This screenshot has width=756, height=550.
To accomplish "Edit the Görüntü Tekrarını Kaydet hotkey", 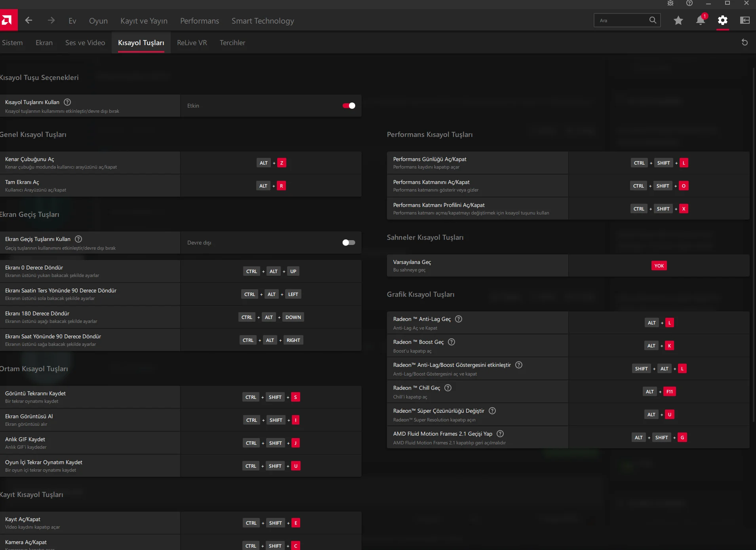I will pos(271,397).
